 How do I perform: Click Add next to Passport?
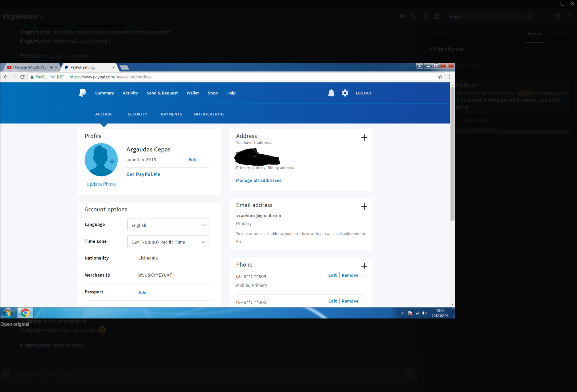tap(142, 293)
